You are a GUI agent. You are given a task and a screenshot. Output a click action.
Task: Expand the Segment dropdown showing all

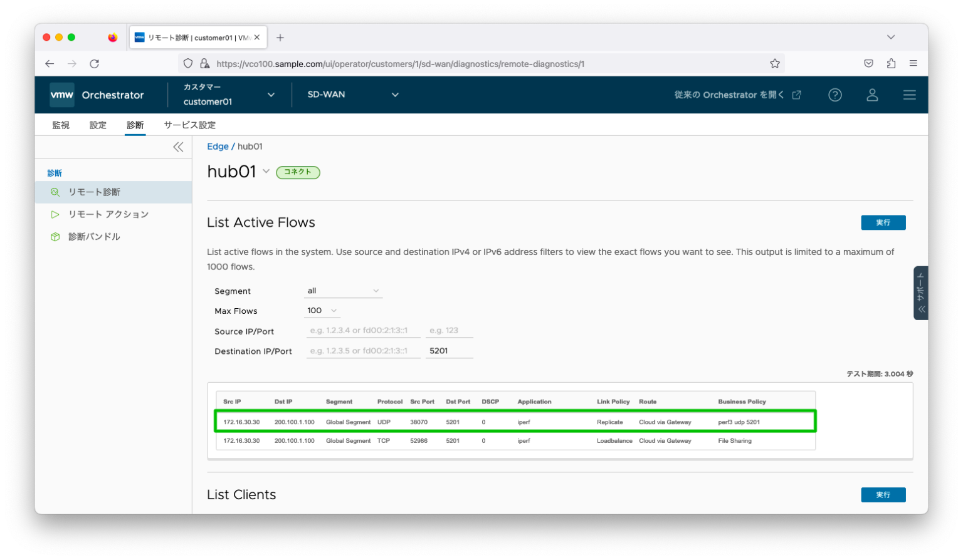tap(343, 290)
